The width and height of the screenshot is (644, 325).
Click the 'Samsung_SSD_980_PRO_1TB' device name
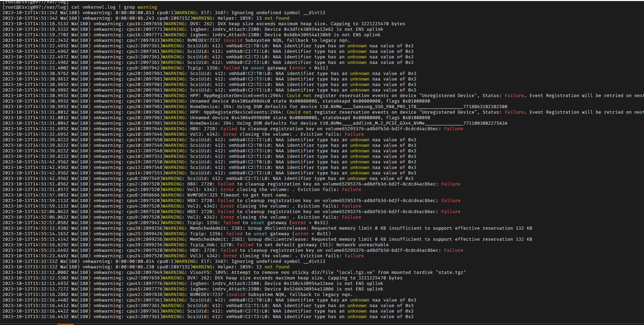[x=385, y=107]
